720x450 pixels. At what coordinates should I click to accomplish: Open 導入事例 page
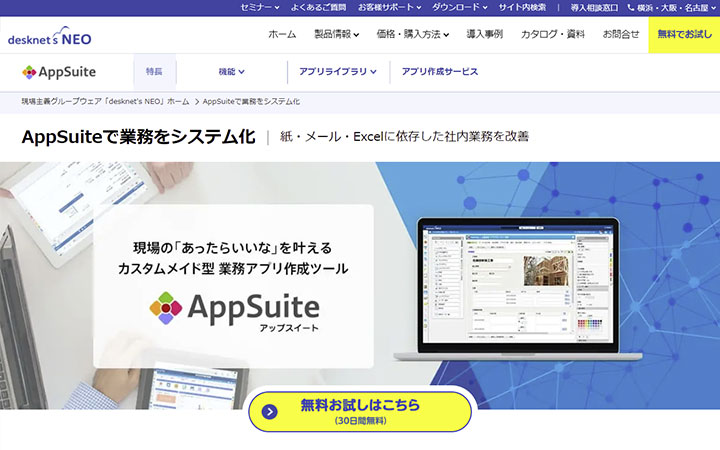484,34
